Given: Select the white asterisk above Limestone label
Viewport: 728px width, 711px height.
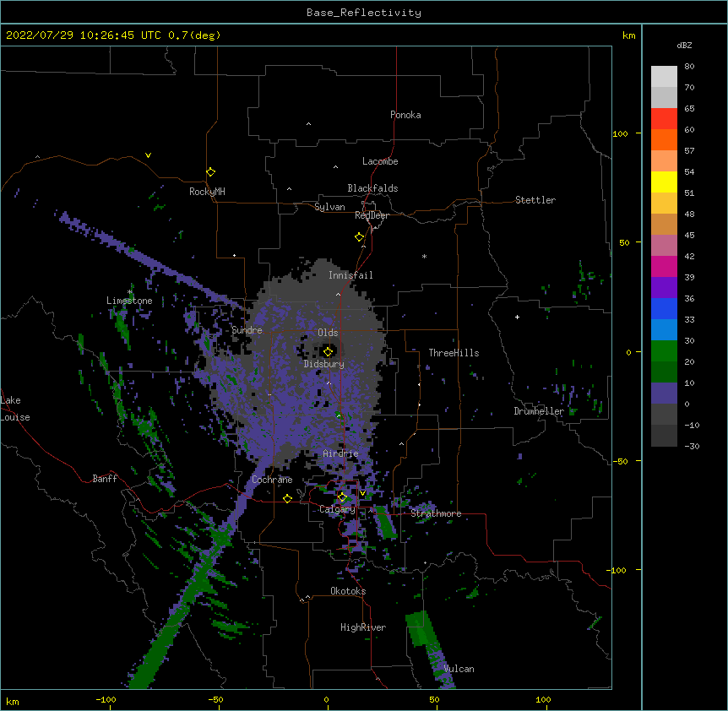Looking at the screenshot, I should point(130,292).
